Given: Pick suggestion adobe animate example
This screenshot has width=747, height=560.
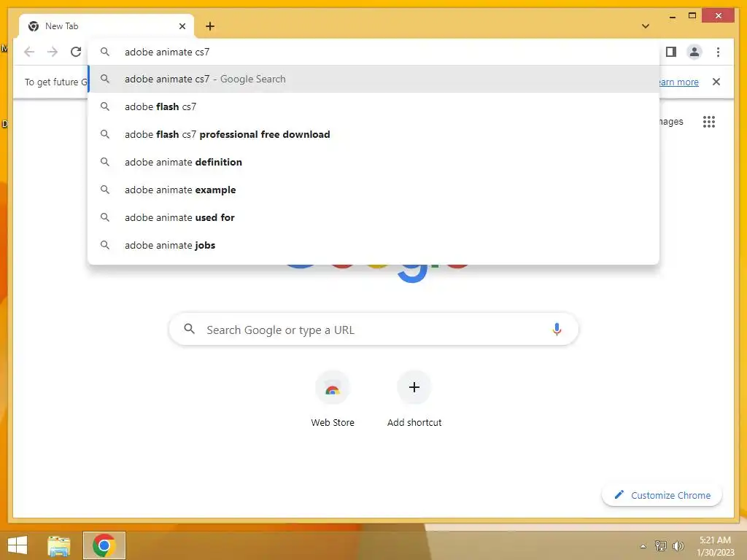Looking at the screenshot, I should (x=374, y=190).
